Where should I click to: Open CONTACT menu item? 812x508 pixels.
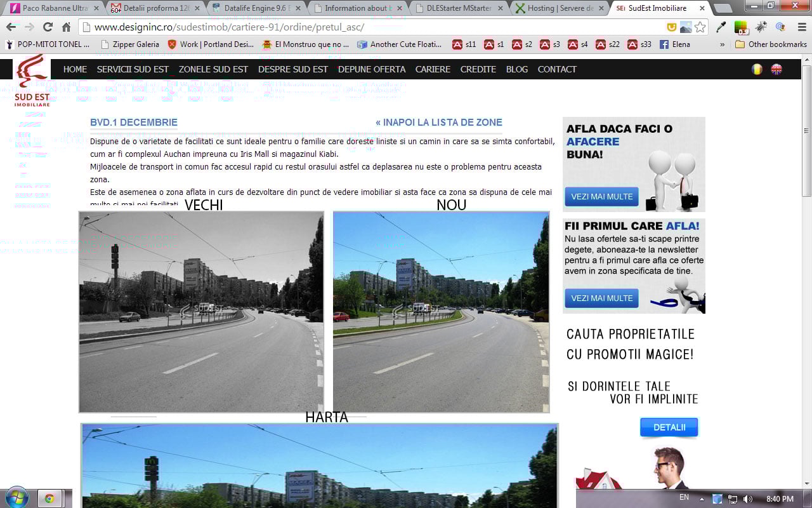click(x=557, y=69)
